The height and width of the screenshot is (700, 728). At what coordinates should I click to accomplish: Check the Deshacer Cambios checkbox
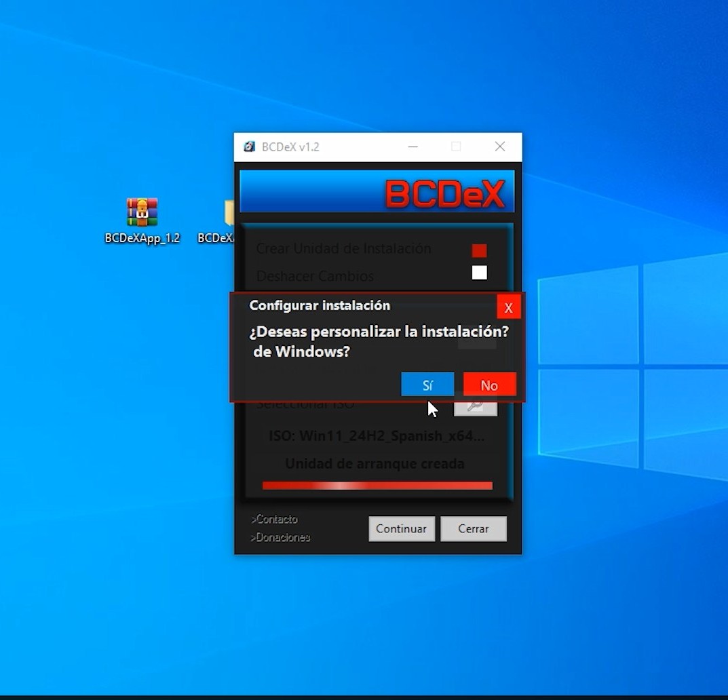479,273
